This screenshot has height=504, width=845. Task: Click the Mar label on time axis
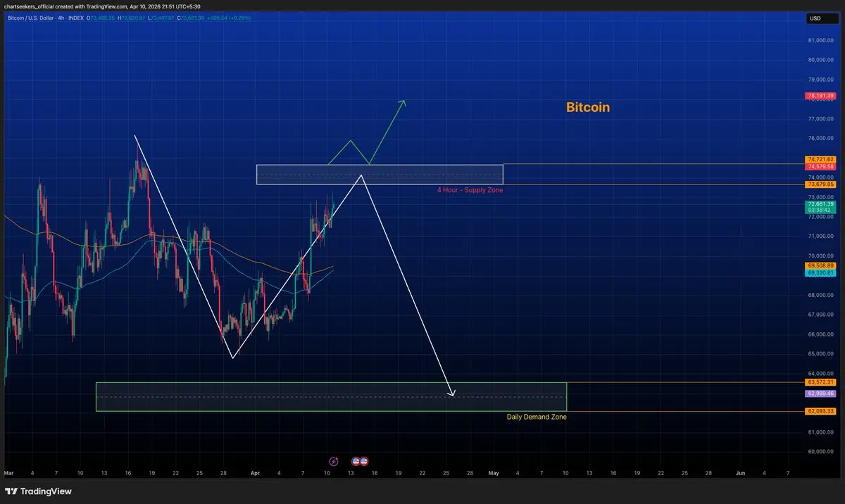(x=8, y=474)
